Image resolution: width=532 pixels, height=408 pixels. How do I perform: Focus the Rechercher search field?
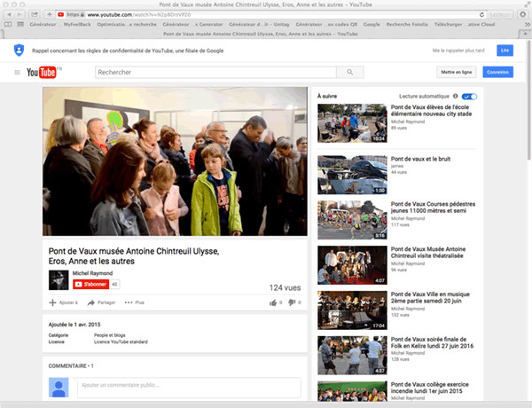(215, 72)
